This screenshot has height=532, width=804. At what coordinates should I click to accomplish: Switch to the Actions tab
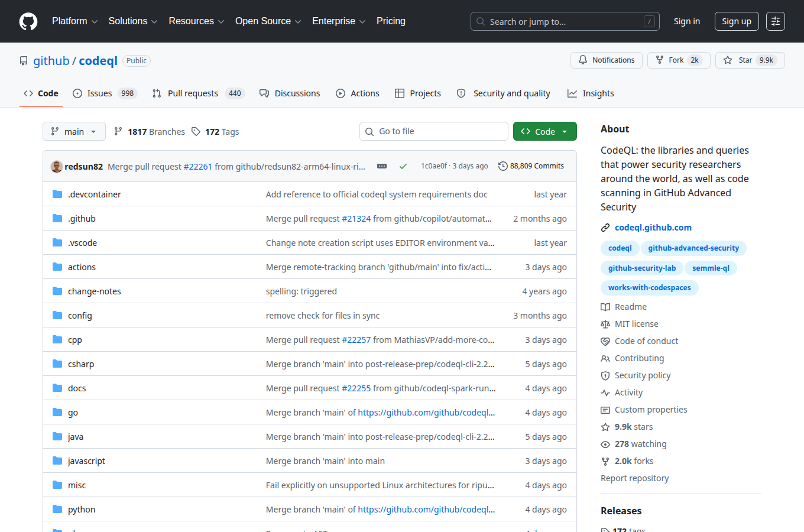pos(358,93)
